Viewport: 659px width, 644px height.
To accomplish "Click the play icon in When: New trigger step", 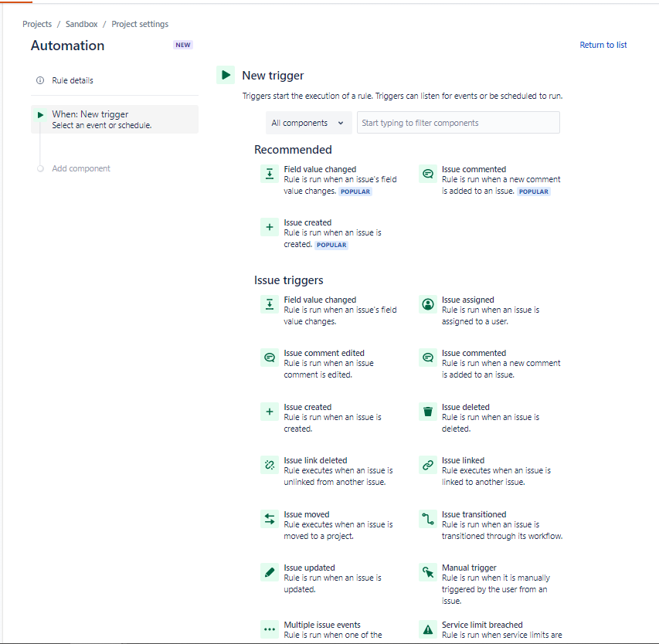I will pyautogui.click(x=40, y=115).
